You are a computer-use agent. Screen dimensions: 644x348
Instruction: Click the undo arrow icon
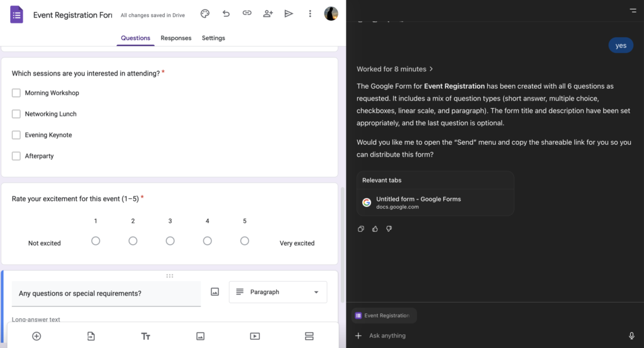(226, 13)
